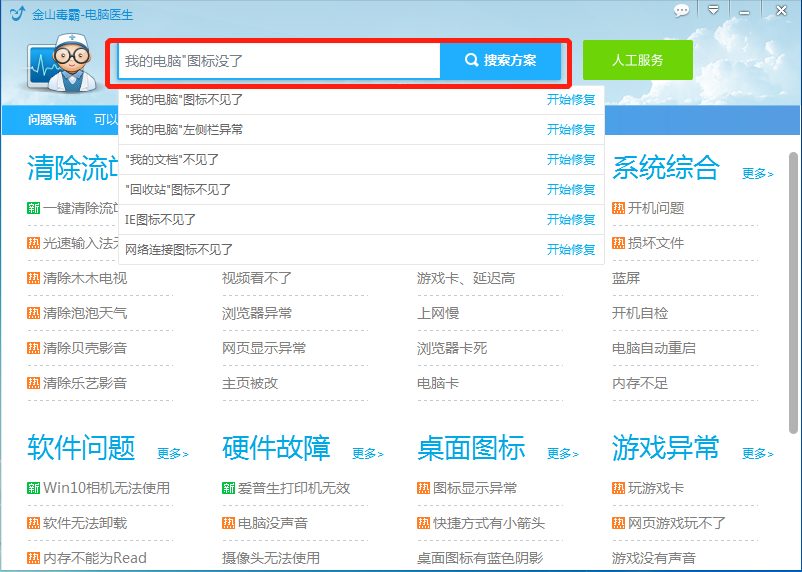This screenshot has height=572, width=802.
Task: Open the 视频看不了 item
Action: (x=257, y=278)
